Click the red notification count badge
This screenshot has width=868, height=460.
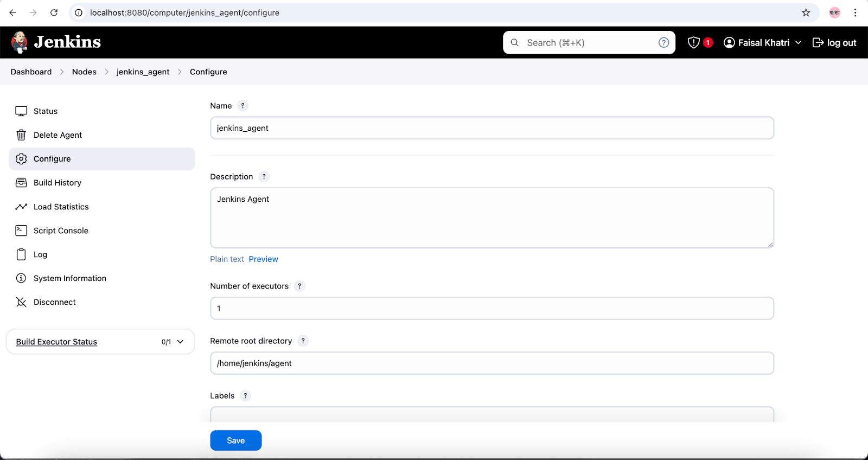pyautogui.click(x=708, y=42)
